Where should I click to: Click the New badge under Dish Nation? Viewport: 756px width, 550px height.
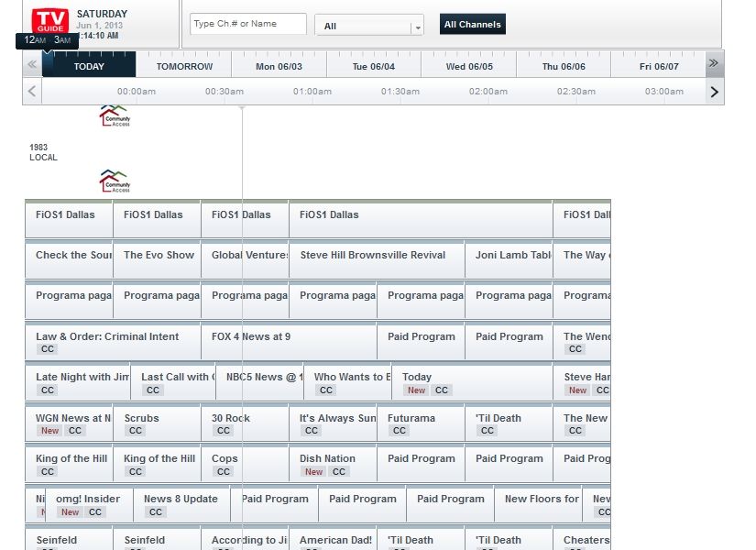coord(313,472)
